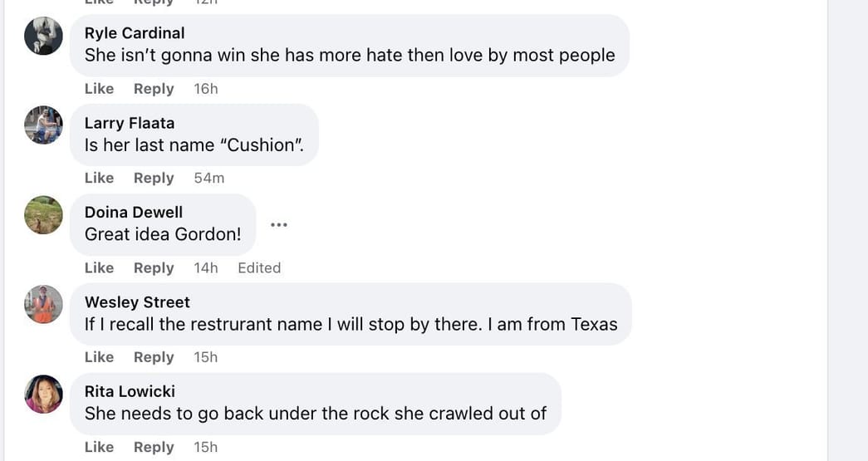Reply to Rita Lowicki's comment
Image resolution: width=868 pixels, height=461 pixels.
(x=154, y=447)
